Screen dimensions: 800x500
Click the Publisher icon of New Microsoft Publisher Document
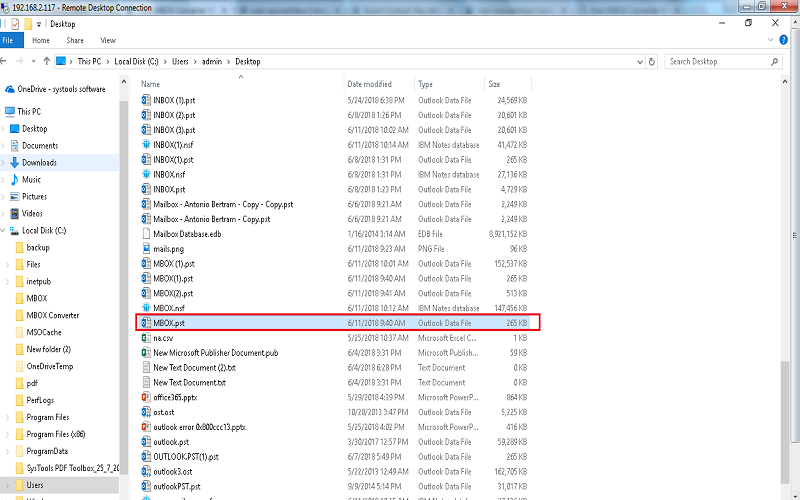146,353
